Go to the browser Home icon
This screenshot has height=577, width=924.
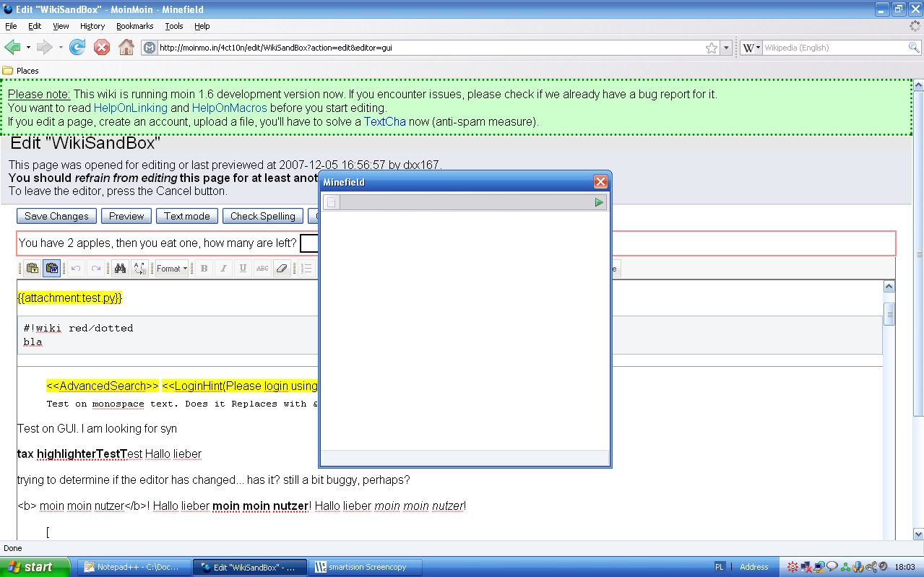click(126, 48)
